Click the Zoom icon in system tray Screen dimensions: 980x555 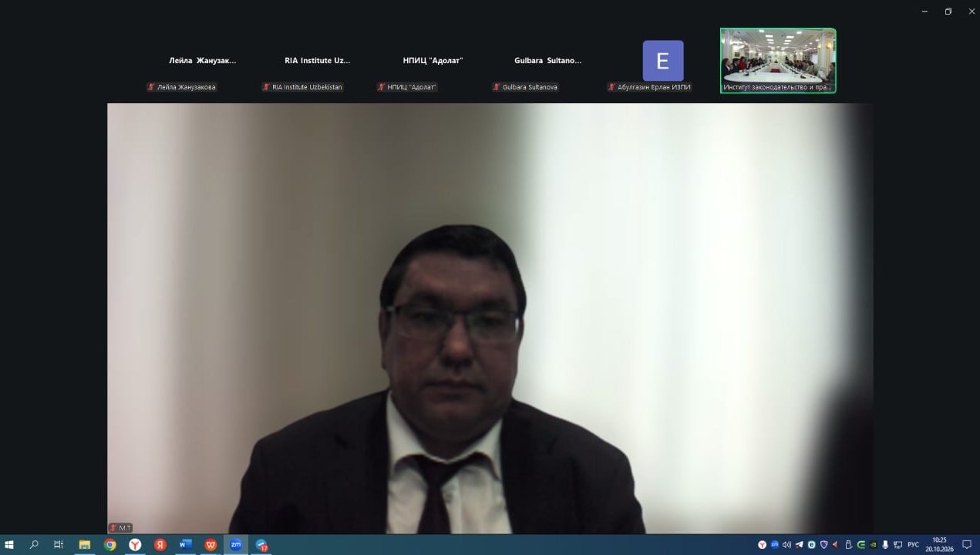point(774,544)
